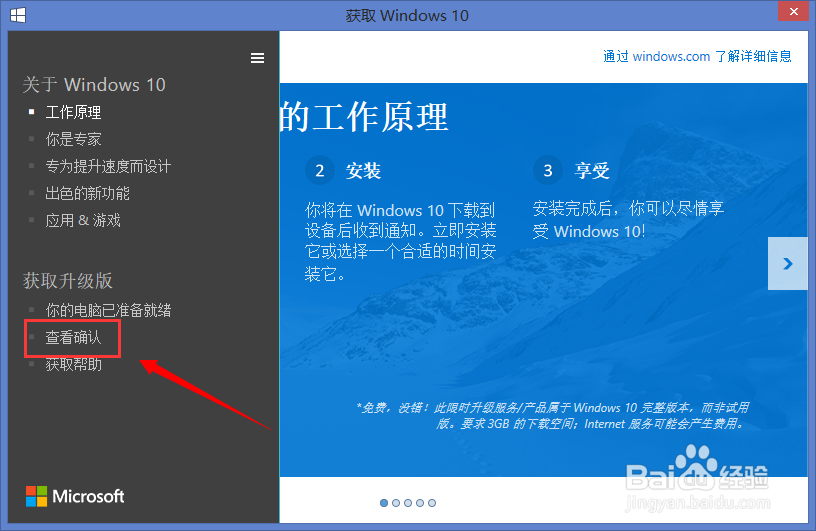This screenshot has width=816, height=531.
Task: Click 查看确认 in the sidebar
Action: 73,337
